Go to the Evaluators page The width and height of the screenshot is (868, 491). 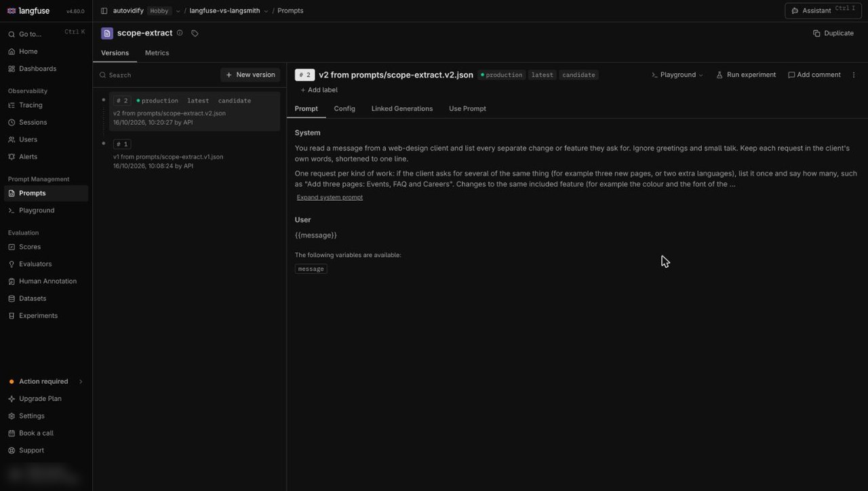[46, 264]
